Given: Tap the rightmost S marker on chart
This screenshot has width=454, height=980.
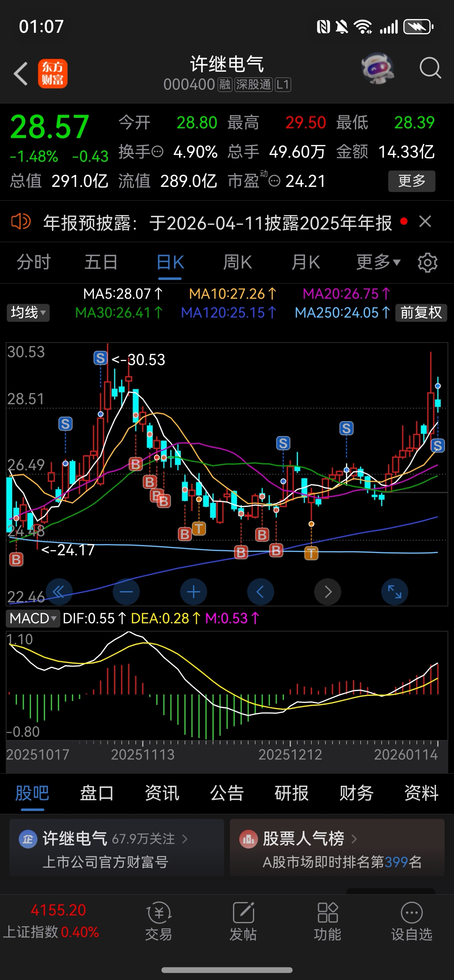Looking at the screenshot, I should point(438,445).
